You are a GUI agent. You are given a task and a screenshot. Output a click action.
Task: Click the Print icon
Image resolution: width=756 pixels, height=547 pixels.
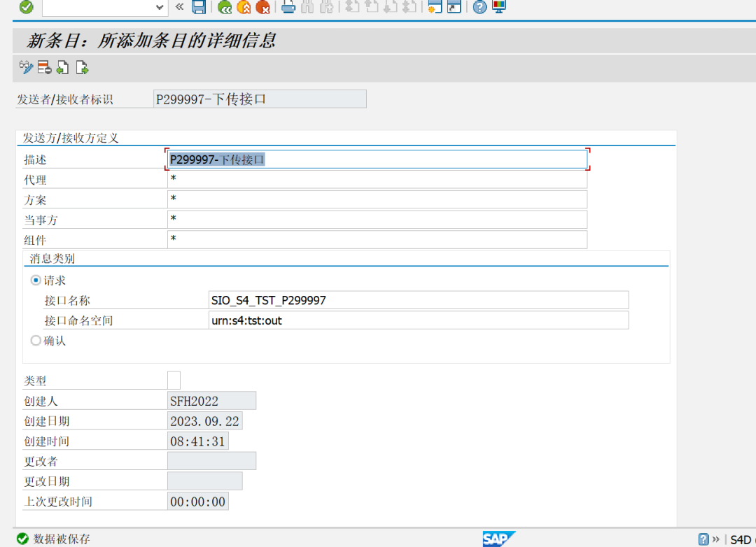click(x=288, y=7)
